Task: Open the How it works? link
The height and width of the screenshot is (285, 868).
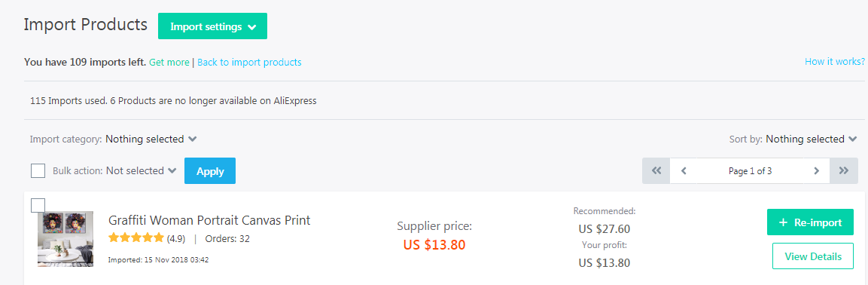Action: pos(835,62)
